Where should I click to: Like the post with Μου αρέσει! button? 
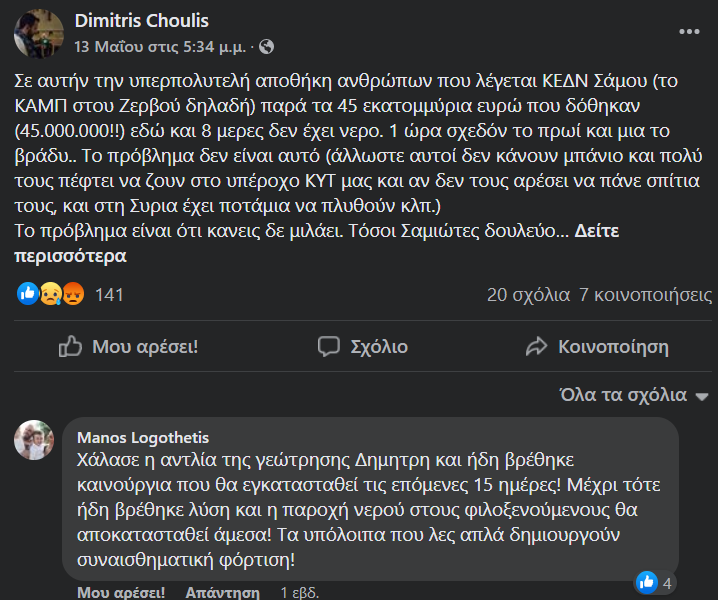click(x=127, y=347)
